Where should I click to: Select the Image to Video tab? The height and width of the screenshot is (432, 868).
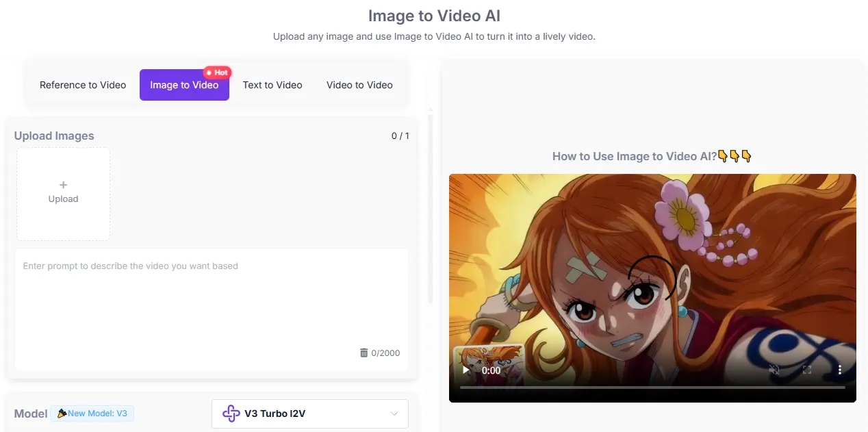point(184,85)
